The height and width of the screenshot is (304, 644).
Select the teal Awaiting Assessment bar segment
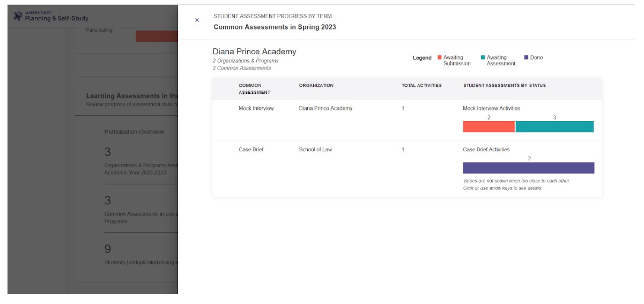tap(554, 127)
